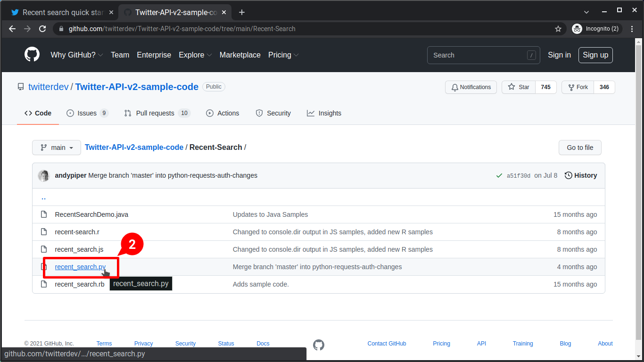Open a new browser tab with plus
The width and height of the screenshot is (644, 362).
(242, 12)
